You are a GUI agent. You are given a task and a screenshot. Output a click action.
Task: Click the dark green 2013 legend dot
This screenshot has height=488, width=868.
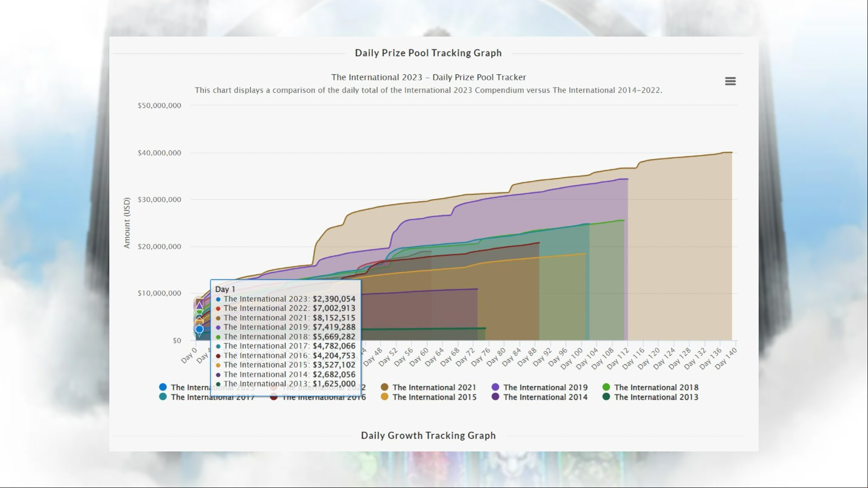coord(606,397)
